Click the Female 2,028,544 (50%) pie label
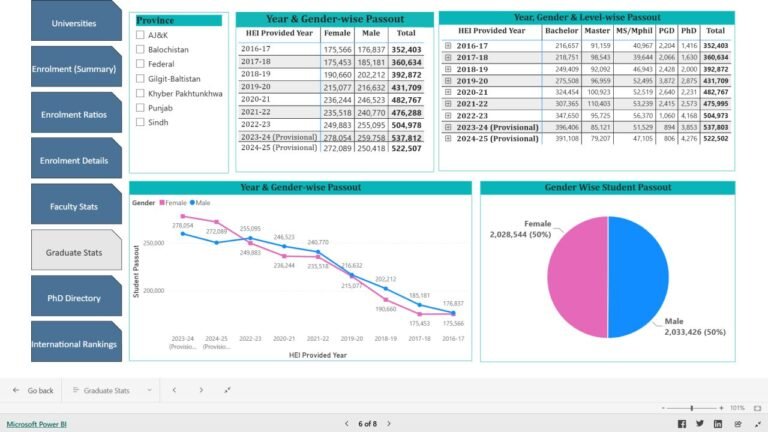Viewport: 768px width, 432px height. (520, 229)
